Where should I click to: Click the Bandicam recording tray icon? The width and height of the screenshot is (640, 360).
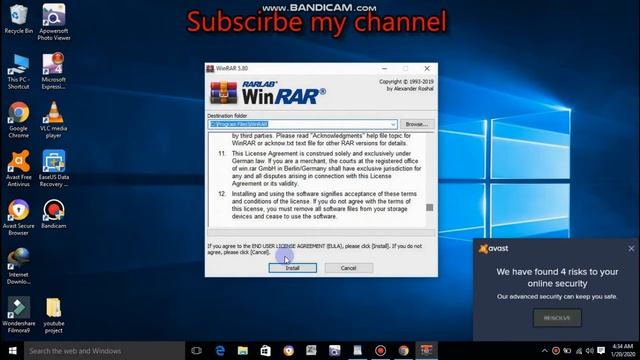point(556,351)
